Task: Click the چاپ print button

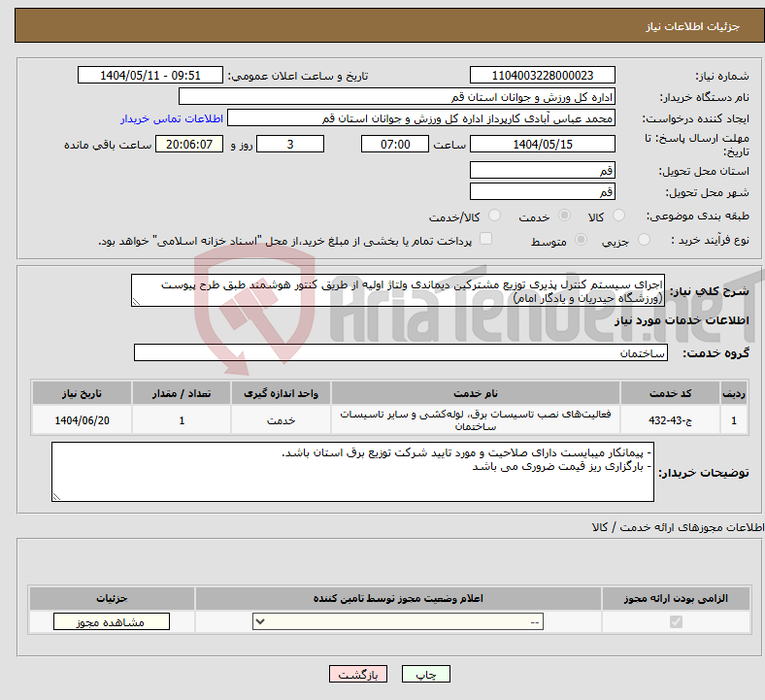Action: point(426,674)
